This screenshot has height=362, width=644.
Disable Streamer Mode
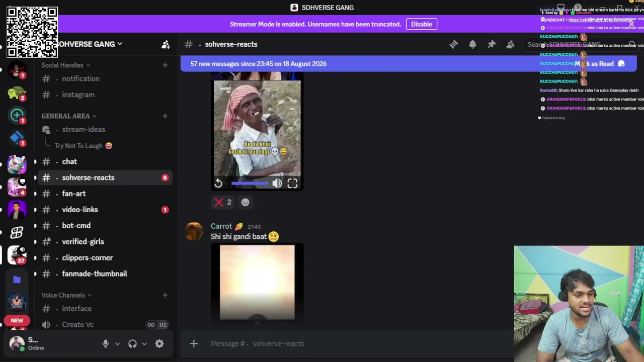[422, 24]
